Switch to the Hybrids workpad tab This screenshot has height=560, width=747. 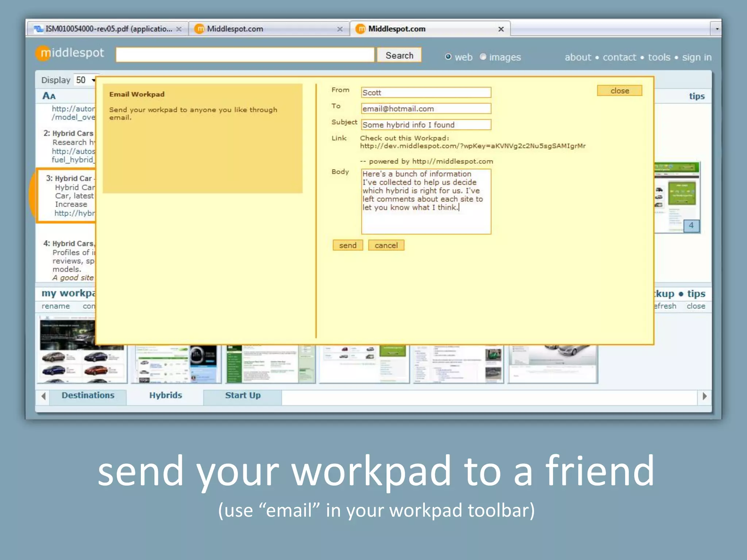click(165, 396)
